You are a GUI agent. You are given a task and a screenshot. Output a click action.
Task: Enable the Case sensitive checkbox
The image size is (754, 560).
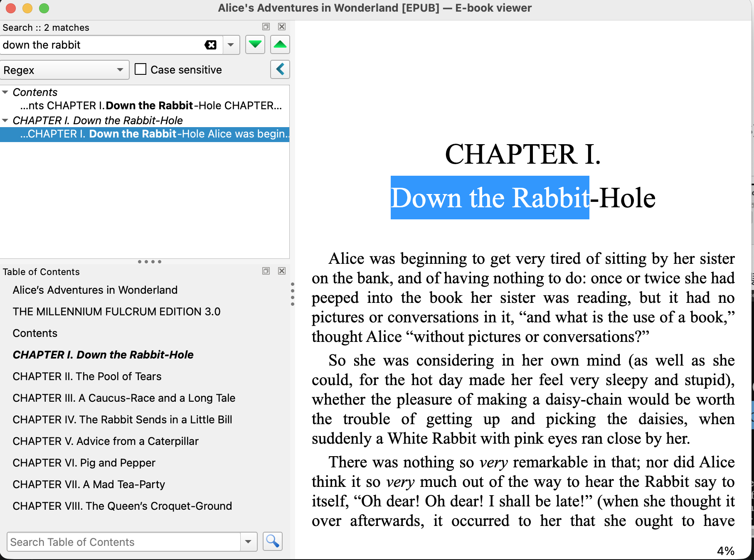click(x=140, y=69)
